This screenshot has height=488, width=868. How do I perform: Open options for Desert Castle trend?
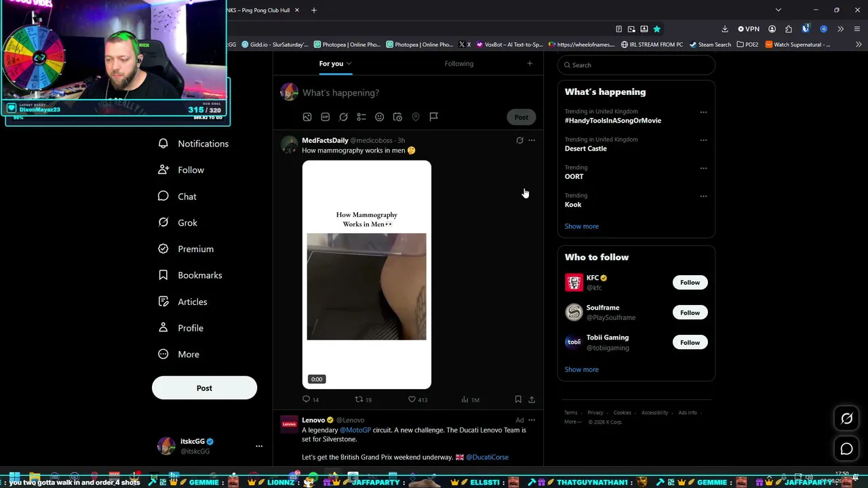point(703,140)
